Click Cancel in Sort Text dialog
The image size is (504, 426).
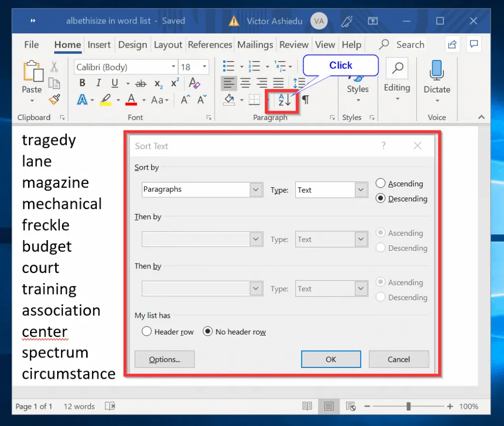(399, 359)
